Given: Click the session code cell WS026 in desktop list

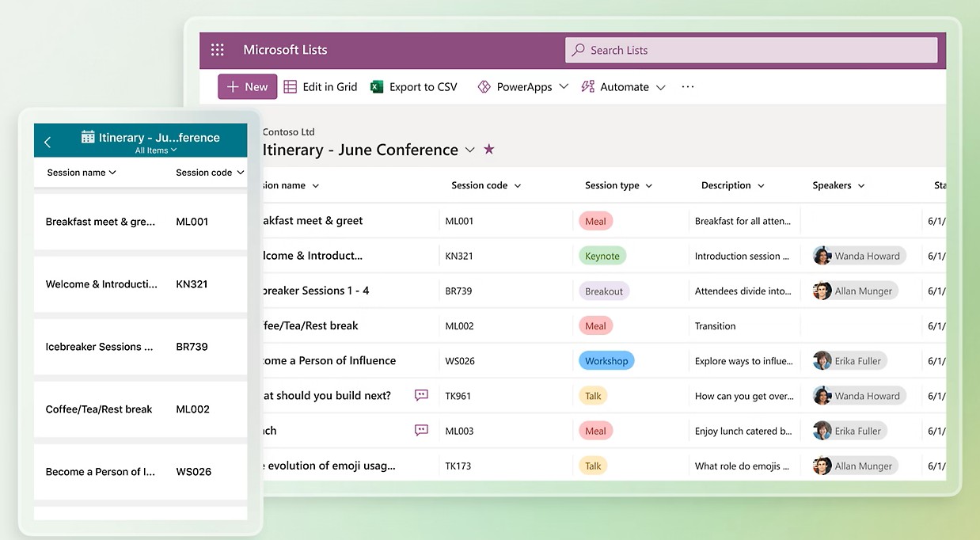Looking at the screenshot, I should (460, 361).
